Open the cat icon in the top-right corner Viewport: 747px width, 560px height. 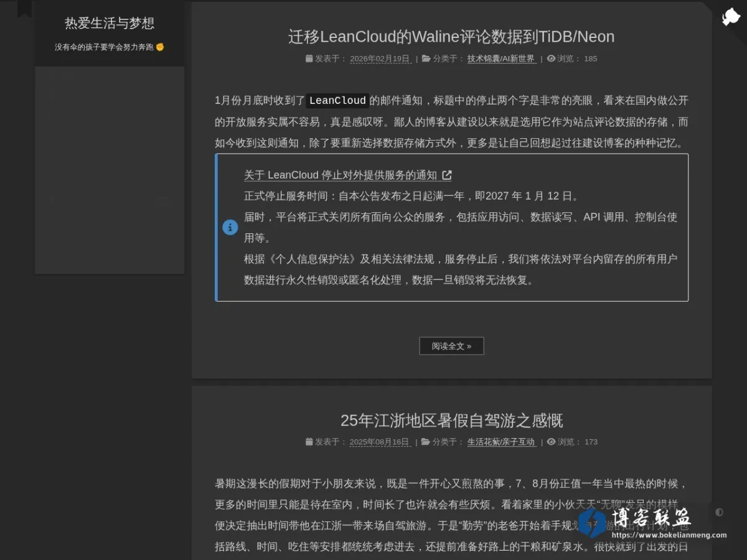tap(731, 17)
